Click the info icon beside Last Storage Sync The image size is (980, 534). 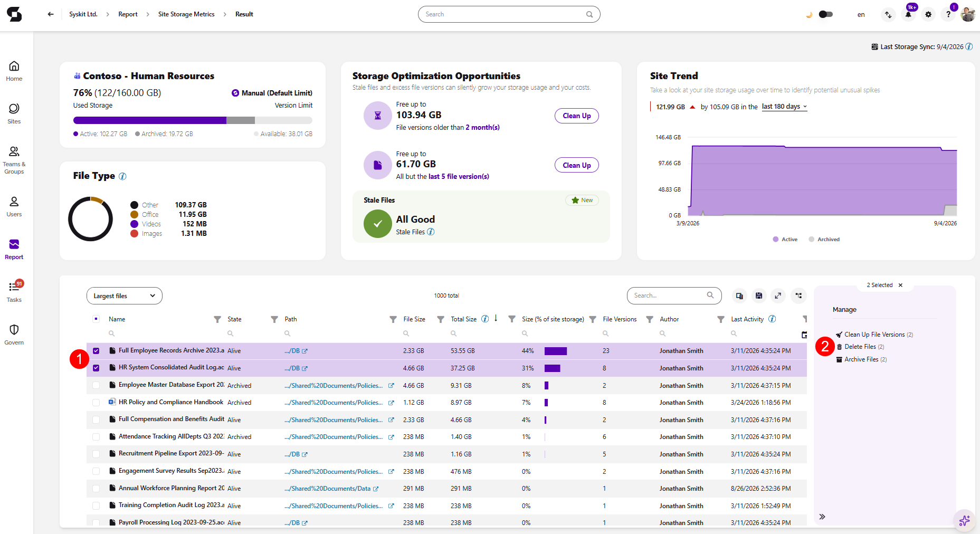[x=969, y=46]
